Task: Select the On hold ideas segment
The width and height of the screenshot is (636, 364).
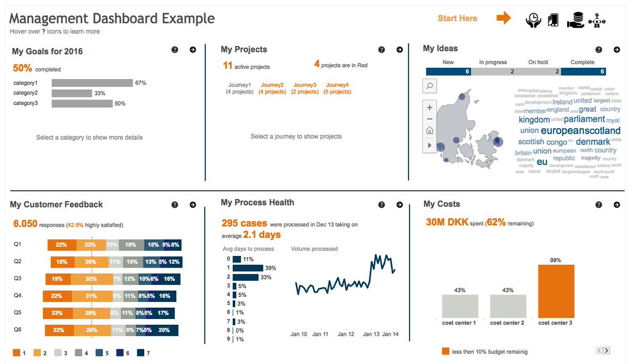Action: point(538,72)
